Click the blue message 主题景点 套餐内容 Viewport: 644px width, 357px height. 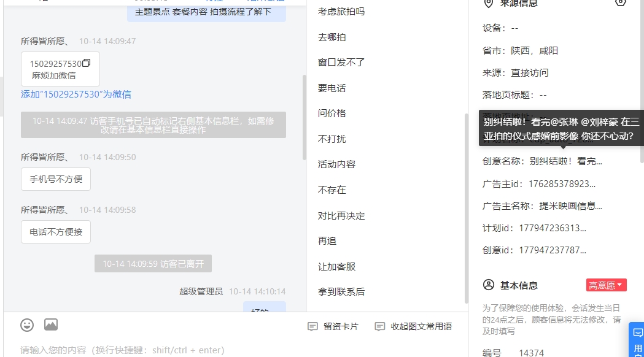[x=207, y=12]
